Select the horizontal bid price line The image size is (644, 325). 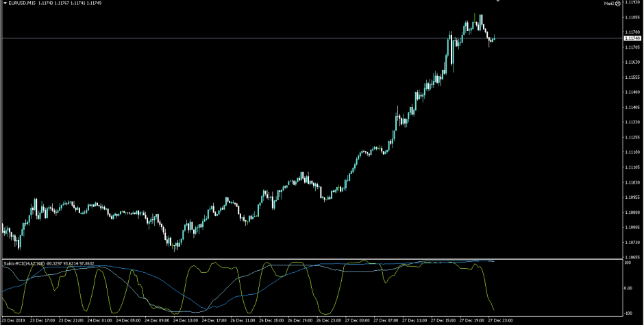312,38
